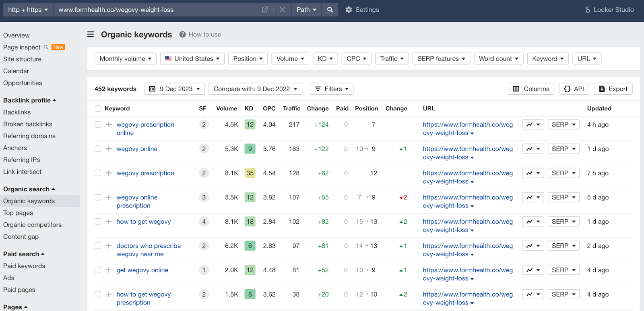
Task: Click the Export button
Action: click(x=613, y=89)
